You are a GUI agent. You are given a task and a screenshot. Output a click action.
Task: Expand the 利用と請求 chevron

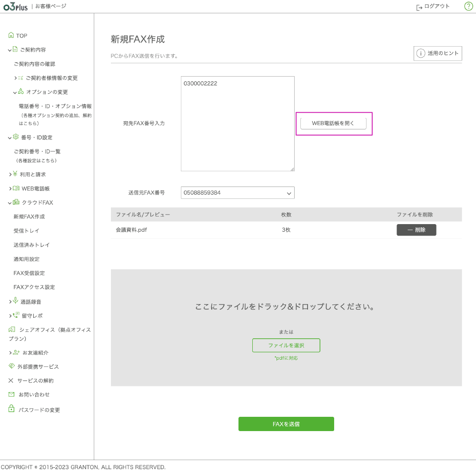[x=10, y=174]
